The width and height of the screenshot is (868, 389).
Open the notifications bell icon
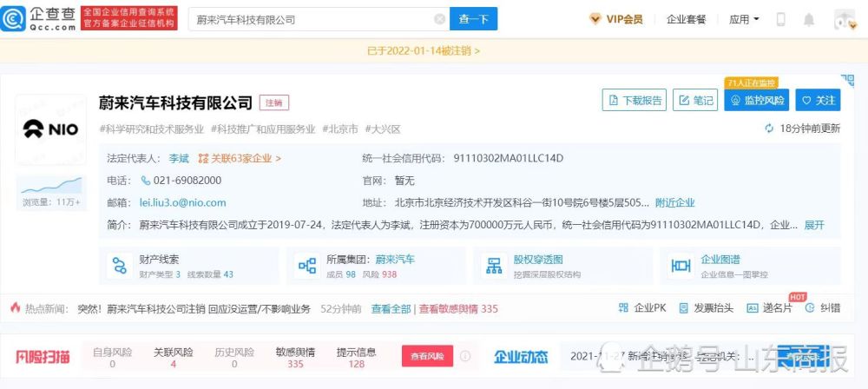pyautogui.click(x=809, y=19)
